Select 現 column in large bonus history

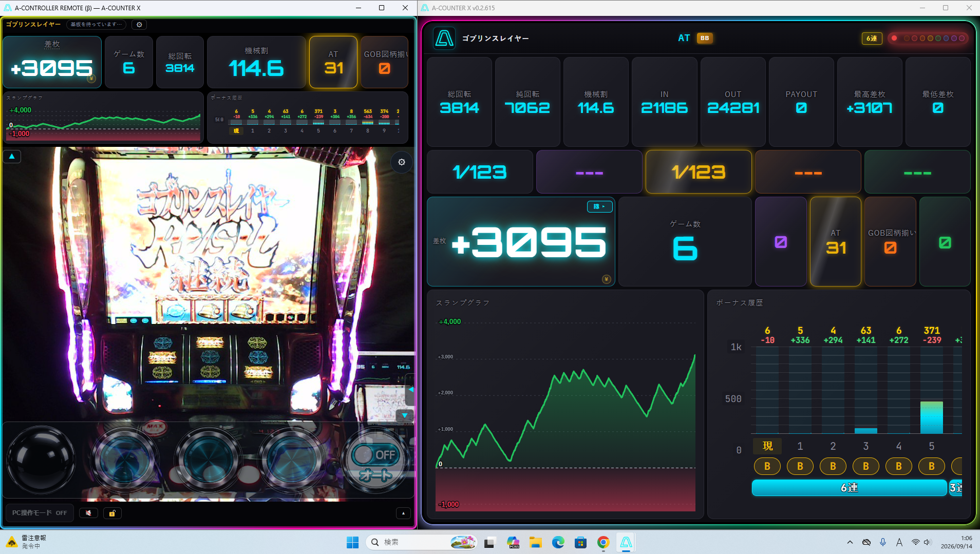tap(767, 446)
